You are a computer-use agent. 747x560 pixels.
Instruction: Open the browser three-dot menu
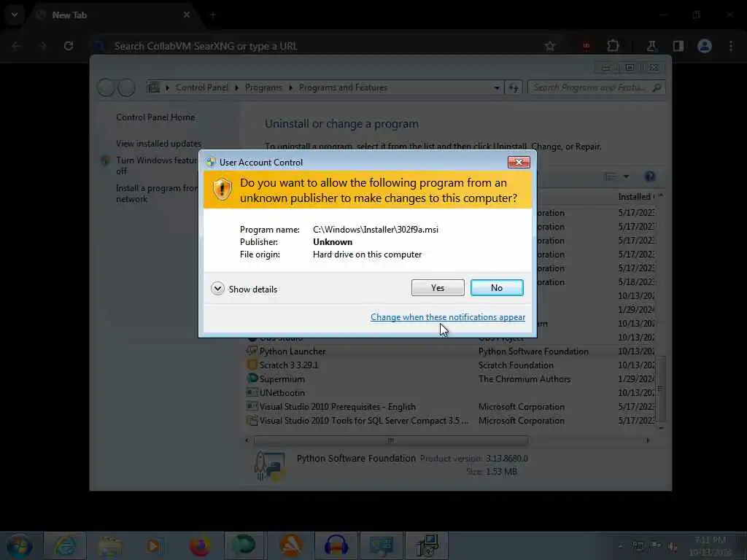[731, 46]
